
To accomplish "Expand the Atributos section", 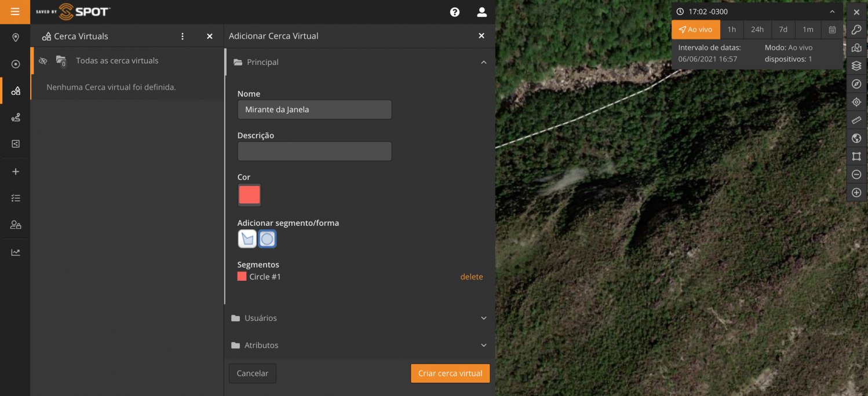I will point(484,345).
